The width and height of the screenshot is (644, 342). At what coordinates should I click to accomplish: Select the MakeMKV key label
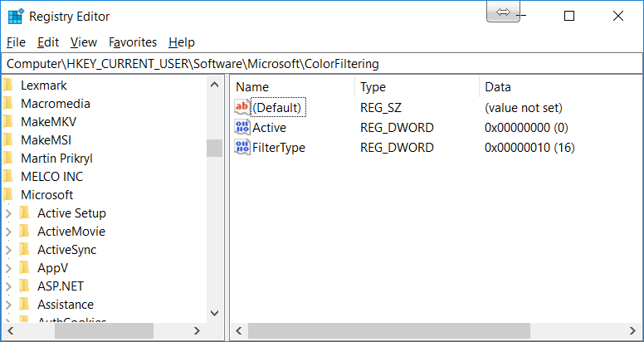[x=48, y=122]
